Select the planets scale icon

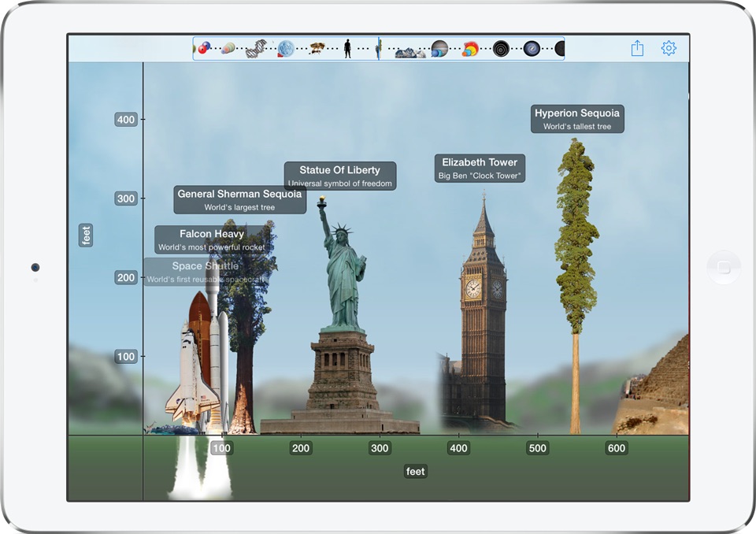(x=439, y=49)
